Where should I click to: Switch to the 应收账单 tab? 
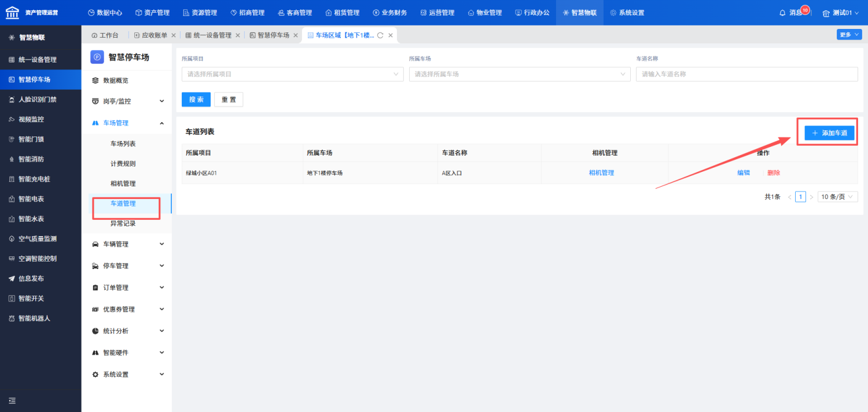[x=150, y=35]
